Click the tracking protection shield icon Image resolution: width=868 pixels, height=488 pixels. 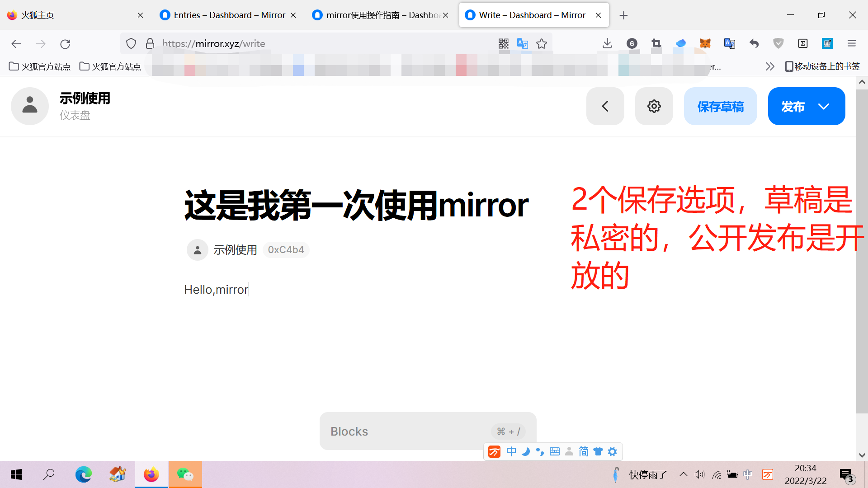(131, 43)
